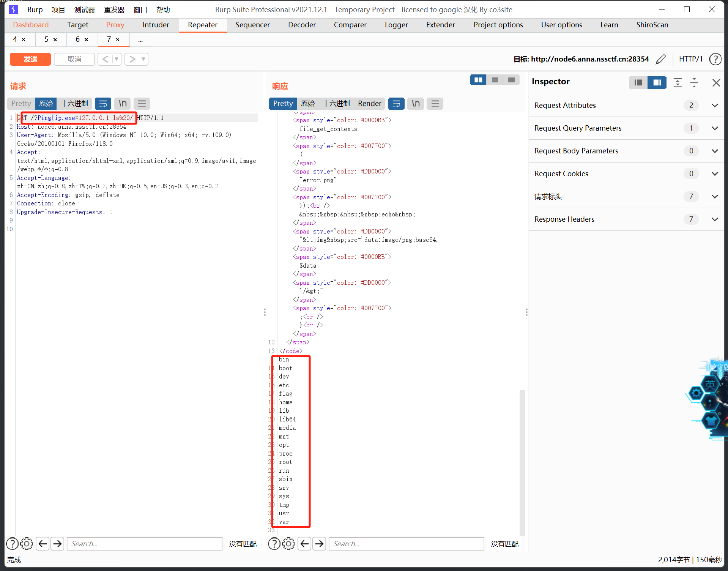The width and height of the screenshot is (728, 571).
Task: Open the ShiroScan tab
Action: click(652, 25)
